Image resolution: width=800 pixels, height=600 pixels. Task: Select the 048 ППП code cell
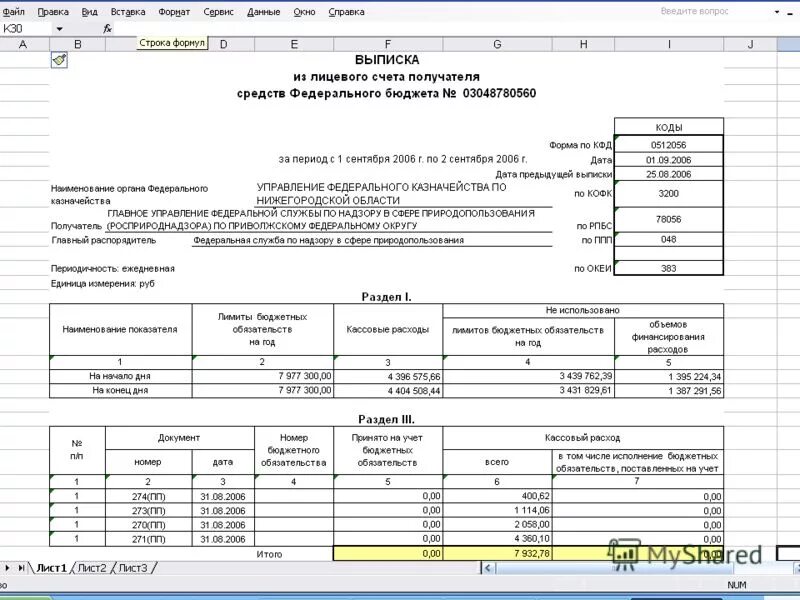coord(668,239)
